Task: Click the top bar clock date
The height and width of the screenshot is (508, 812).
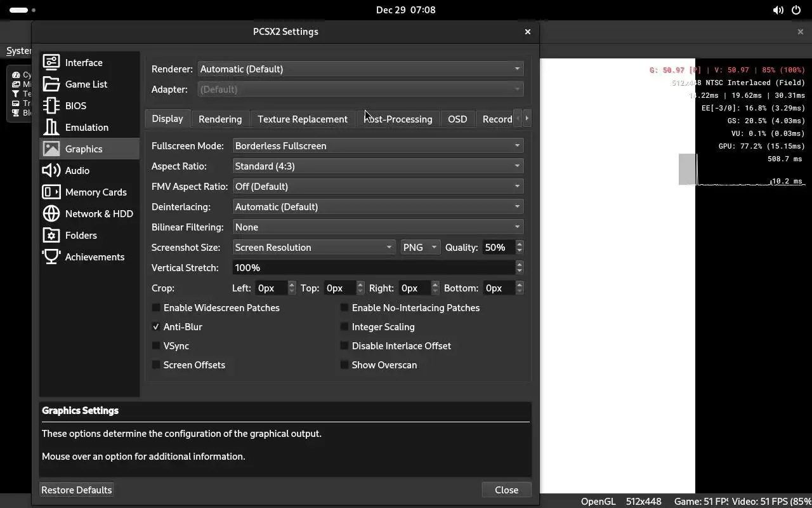Action: [x=406, y=10]
